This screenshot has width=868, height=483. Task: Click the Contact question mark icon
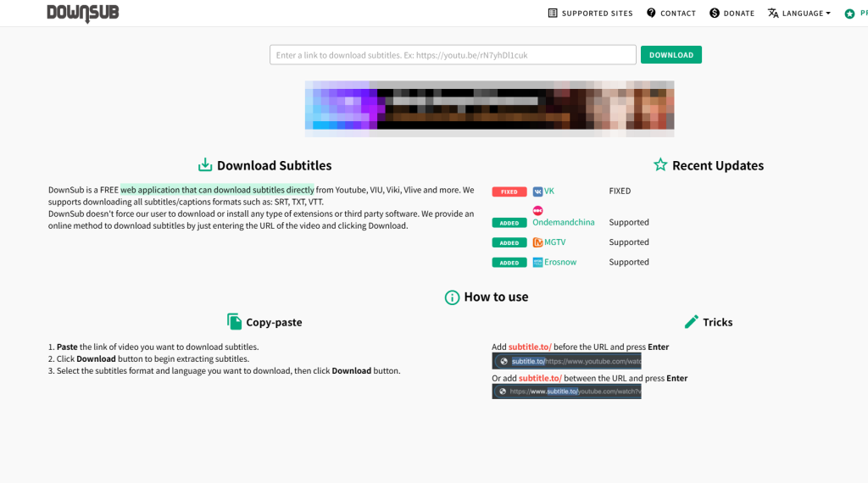651,13
